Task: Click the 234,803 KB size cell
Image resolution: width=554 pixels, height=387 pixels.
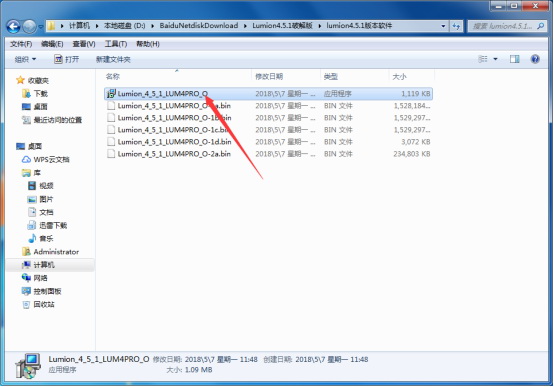Action: [412, 154]
